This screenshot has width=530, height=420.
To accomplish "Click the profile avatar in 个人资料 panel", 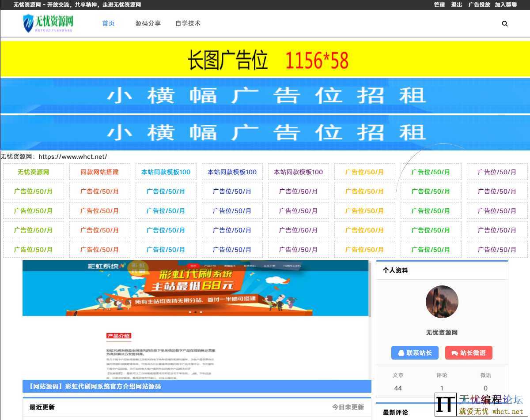I will (442, 302).
